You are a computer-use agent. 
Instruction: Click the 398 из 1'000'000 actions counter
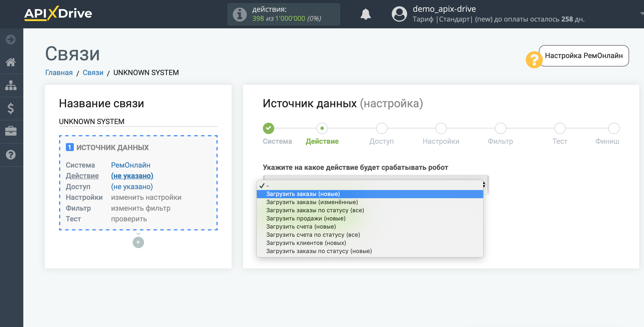coord(286,19)
